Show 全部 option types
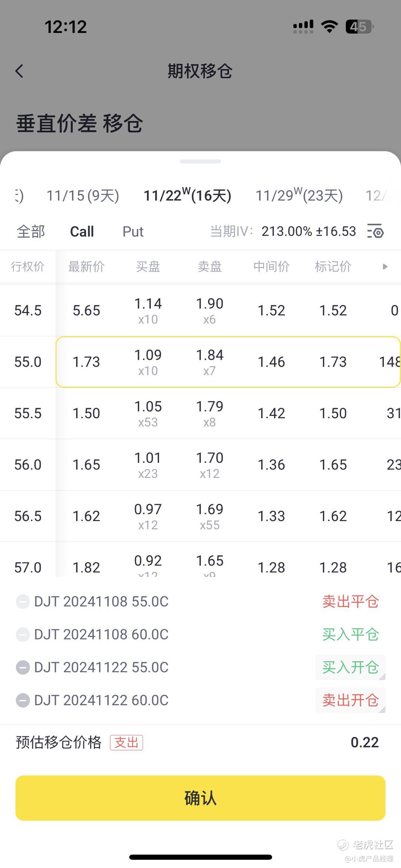 (x=31, y=232)
